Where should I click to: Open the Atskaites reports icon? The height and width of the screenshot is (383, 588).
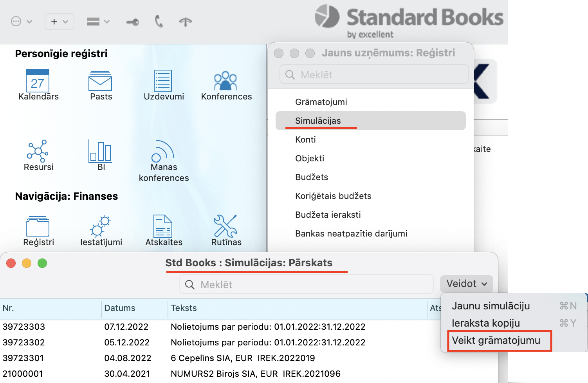click(x=163, y=226)
